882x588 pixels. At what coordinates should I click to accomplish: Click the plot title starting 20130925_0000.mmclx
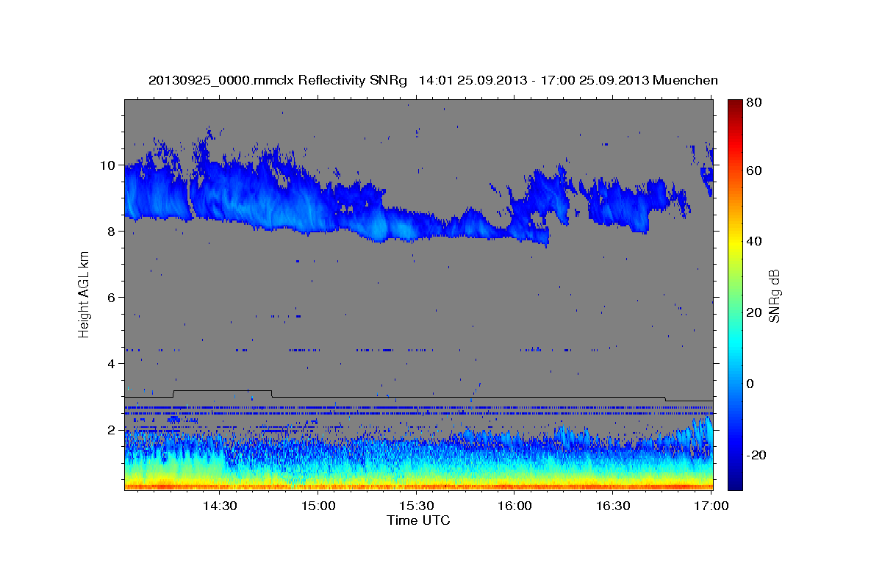point(433,80)
